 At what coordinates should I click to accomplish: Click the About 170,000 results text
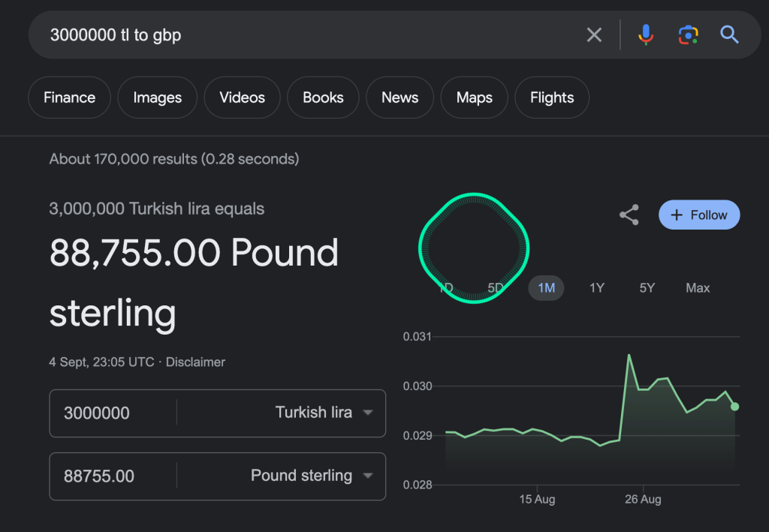pos(174,159)
